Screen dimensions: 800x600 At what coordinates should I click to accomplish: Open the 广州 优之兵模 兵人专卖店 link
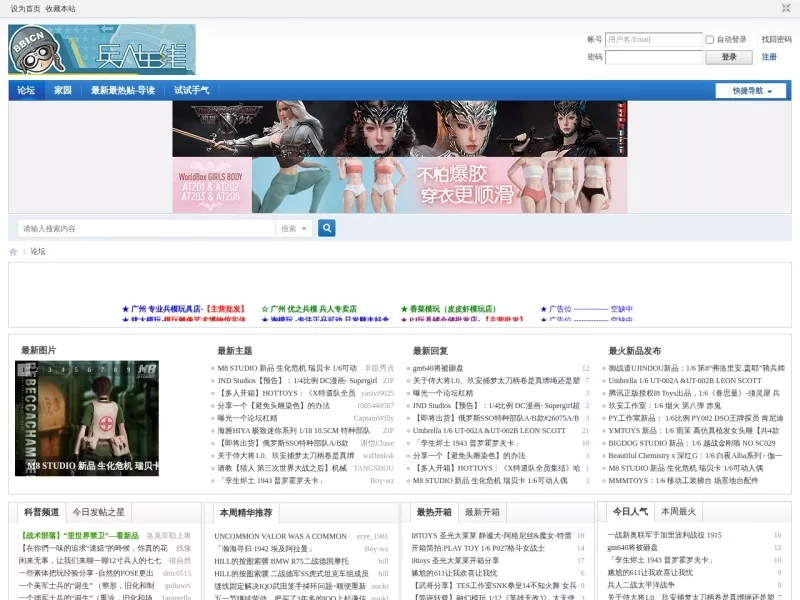click(309, 309)
